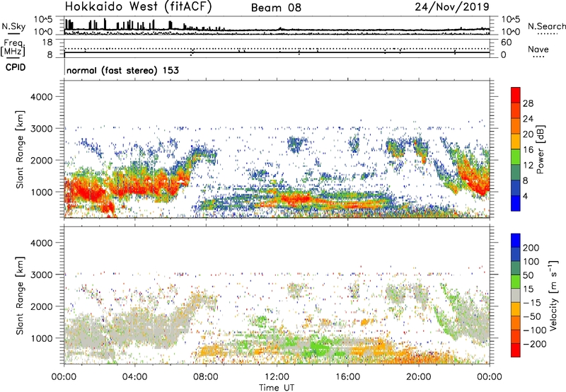Click "3000" on the Power panel range axis
Viewport: 566px width, 392px height.
tap(41, 129)
